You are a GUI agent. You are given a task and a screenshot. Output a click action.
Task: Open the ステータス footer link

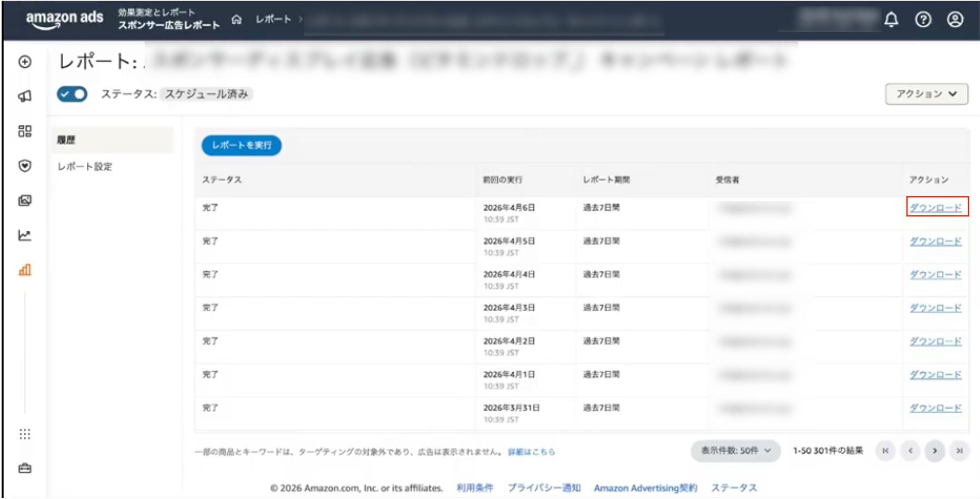tap(734, 488)
